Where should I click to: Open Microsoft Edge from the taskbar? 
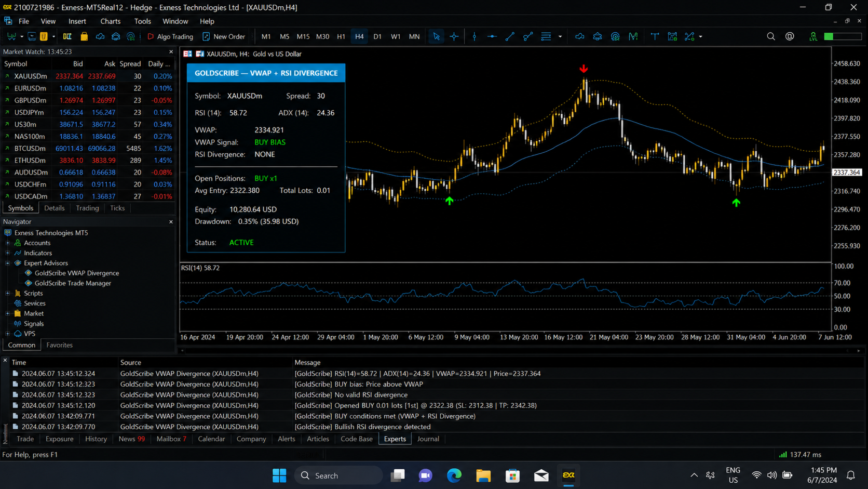(454, 475)
